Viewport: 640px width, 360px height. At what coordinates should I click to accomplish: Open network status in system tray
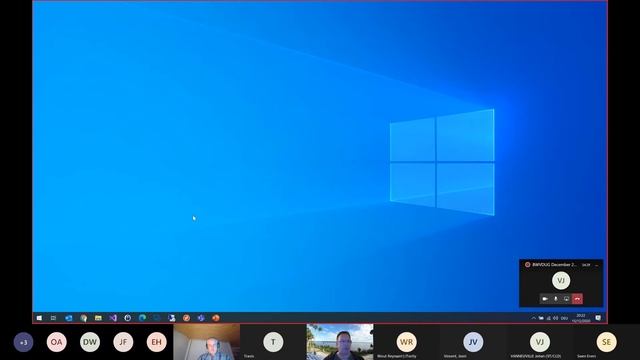click(x=549, y=318)
